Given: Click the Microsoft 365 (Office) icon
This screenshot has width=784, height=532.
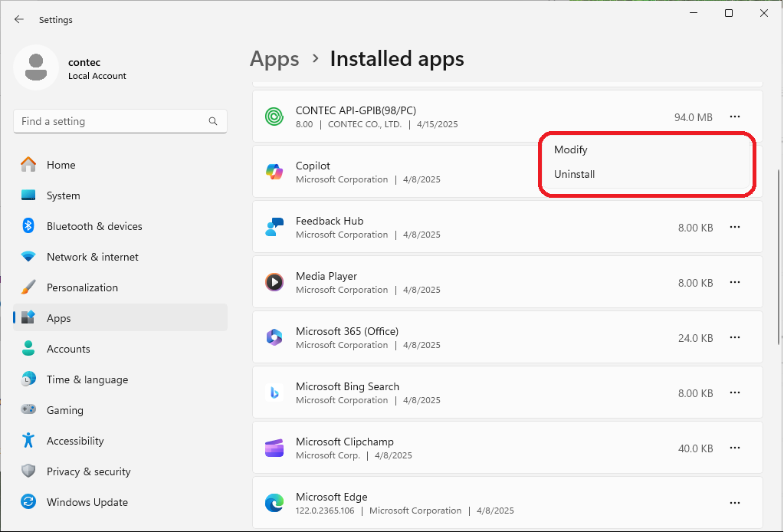Looking at the screenshot, I should [274, 337].
